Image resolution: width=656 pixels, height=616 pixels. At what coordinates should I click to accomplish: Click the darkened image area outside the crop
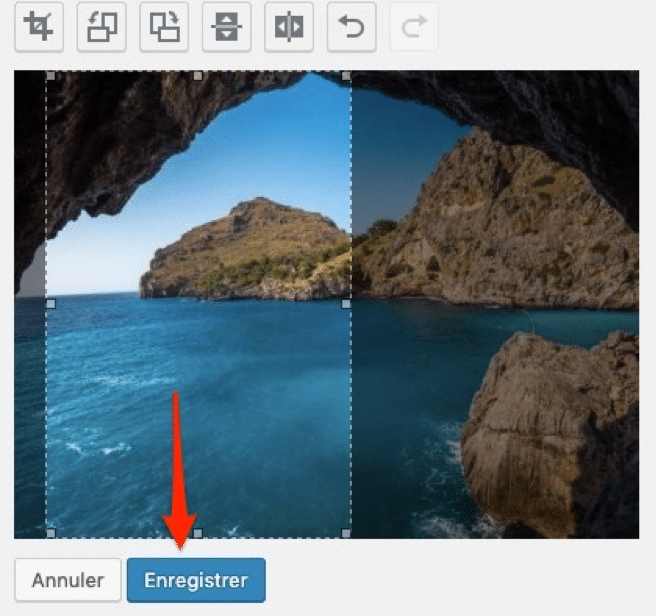[495, 304]
